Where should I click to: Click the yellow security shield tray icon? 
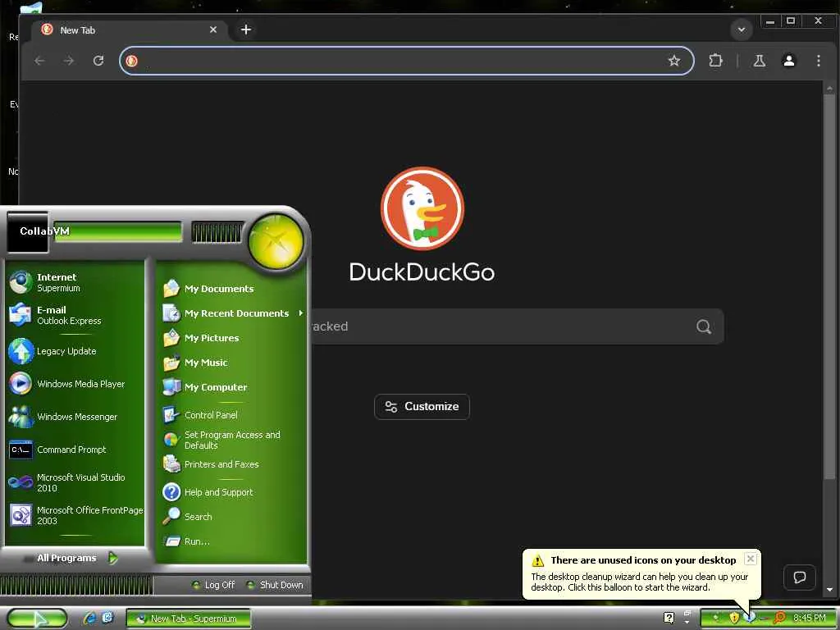coord(734,618)
